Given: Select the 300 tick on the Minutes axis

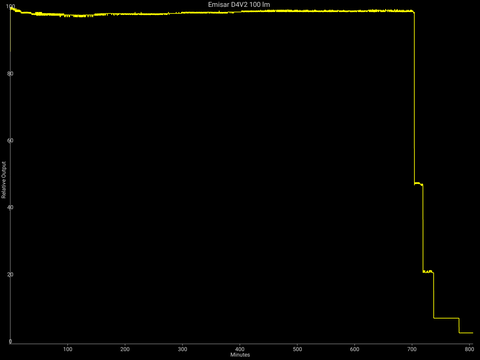Looking at the screenshot, I should pyautogui.click(x=182, y=349).
